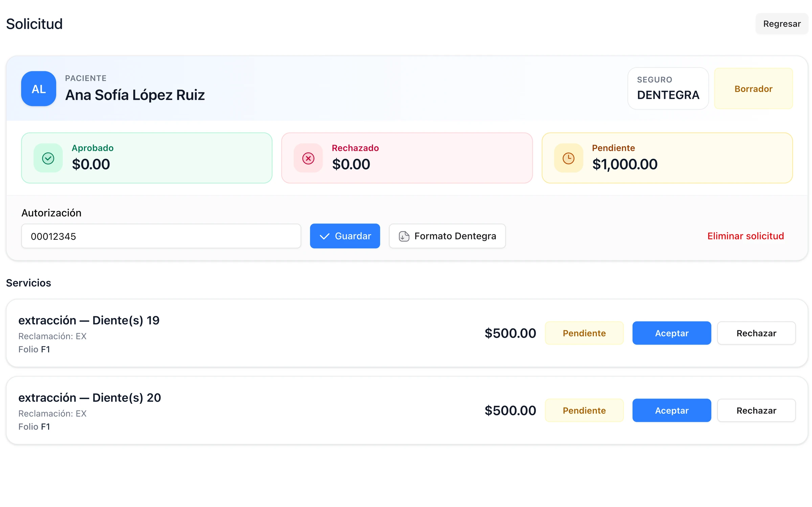The image size is (812, 507).
Task: Click the checkmark icon in Guardar
Action: coord(324,236)
